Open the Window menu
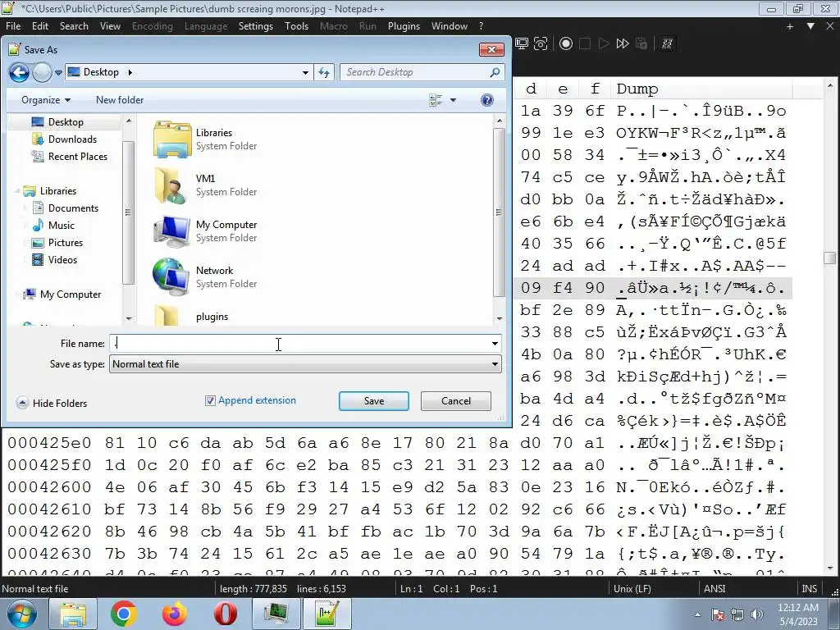The width and height of the screenshot is (840, 630). 450,26
